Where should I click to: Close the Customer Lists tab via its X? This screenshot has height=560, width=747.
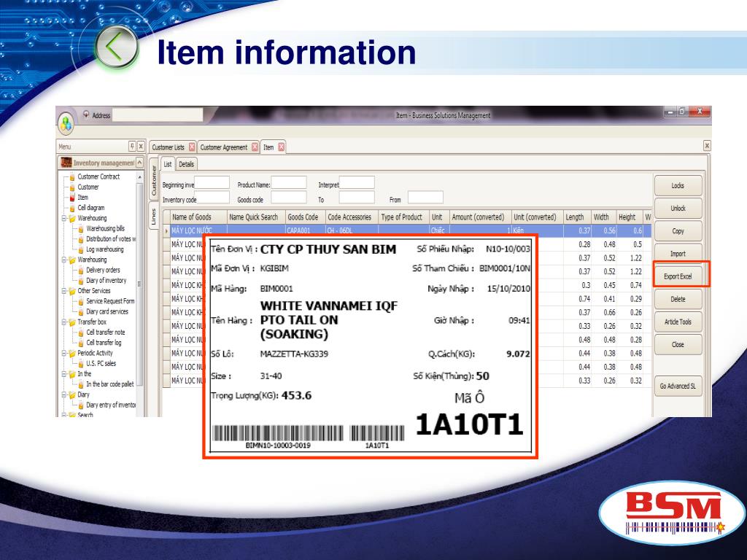[x=192, y=147]
